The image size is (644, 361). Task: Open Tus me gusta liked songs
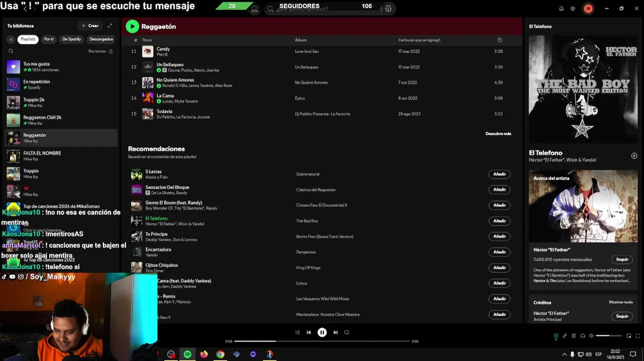(61, 67)
